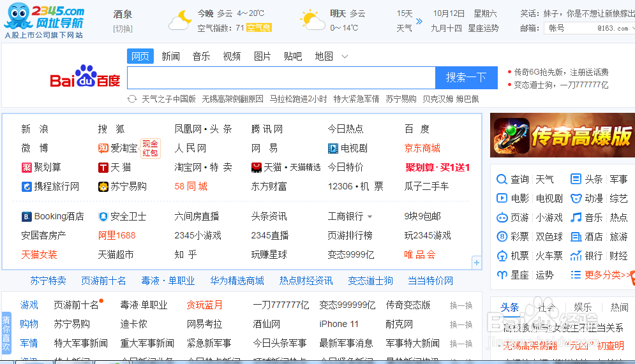This screenshot has height=364, width=635.
Task: Open 当当特价网 link
Action: [430, 280]
